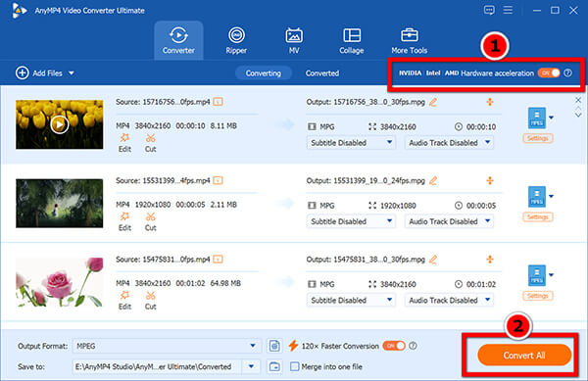The width and height of the screenshot is (588, 381).
Task: Choose MPEG format icon for first video
Action: 537,118
